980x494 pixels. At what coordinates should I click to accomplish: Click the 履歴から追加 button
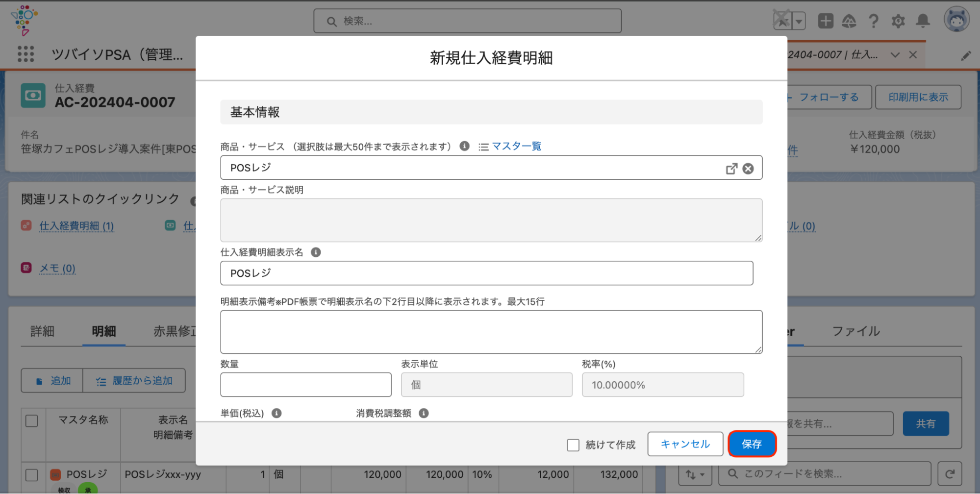[134, 381]
